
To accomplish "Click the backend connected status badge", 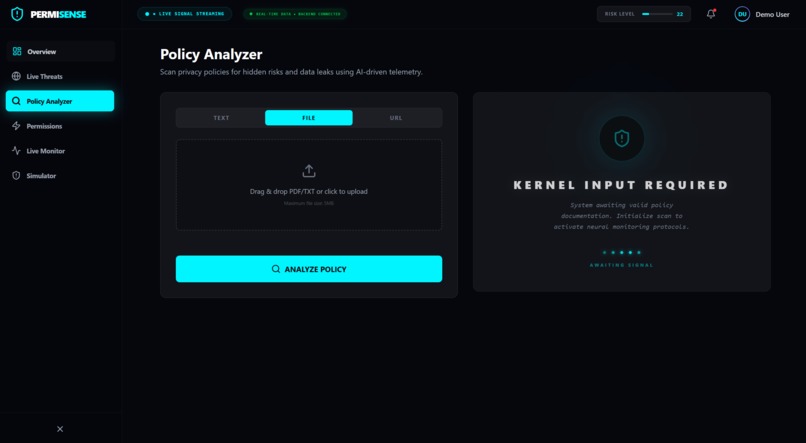I will (295, 14).
